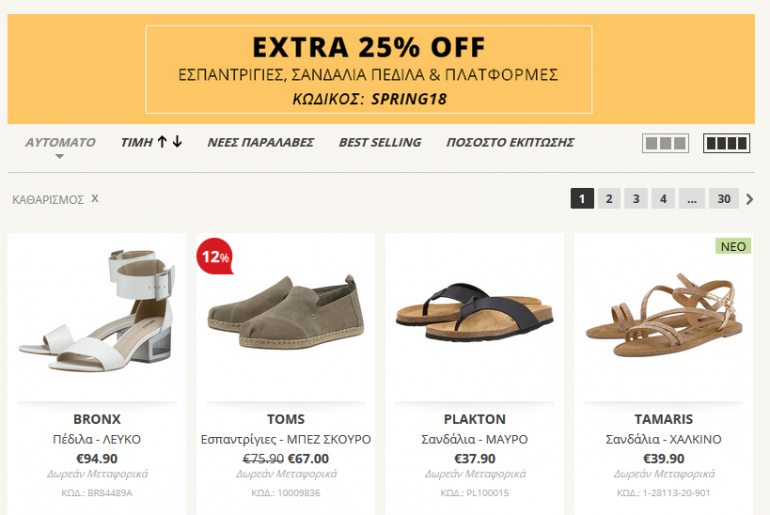The image size is (770, 515).
Task: Sort by BEST SELLING
Action: 380,142
